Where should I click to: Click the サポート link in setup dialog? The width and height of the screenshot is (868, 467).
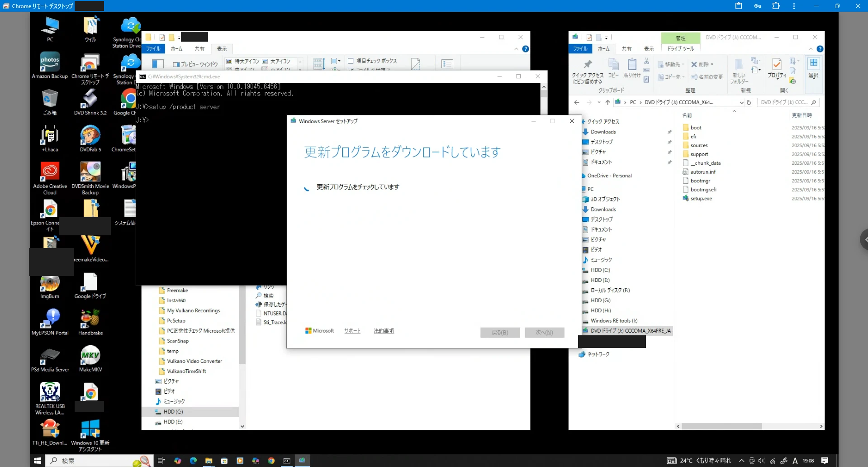click(352, 331)
